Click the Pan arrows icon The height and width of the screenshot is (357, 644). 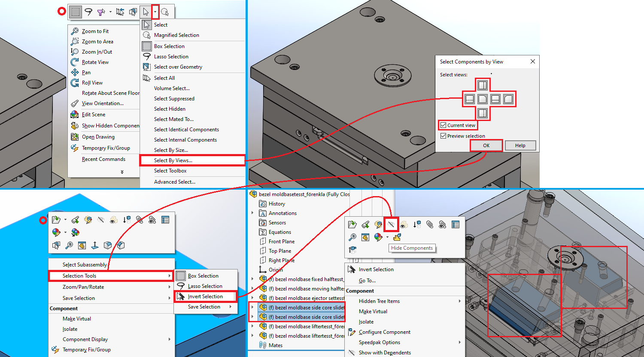pyautogui.click(x=75, y=73)
